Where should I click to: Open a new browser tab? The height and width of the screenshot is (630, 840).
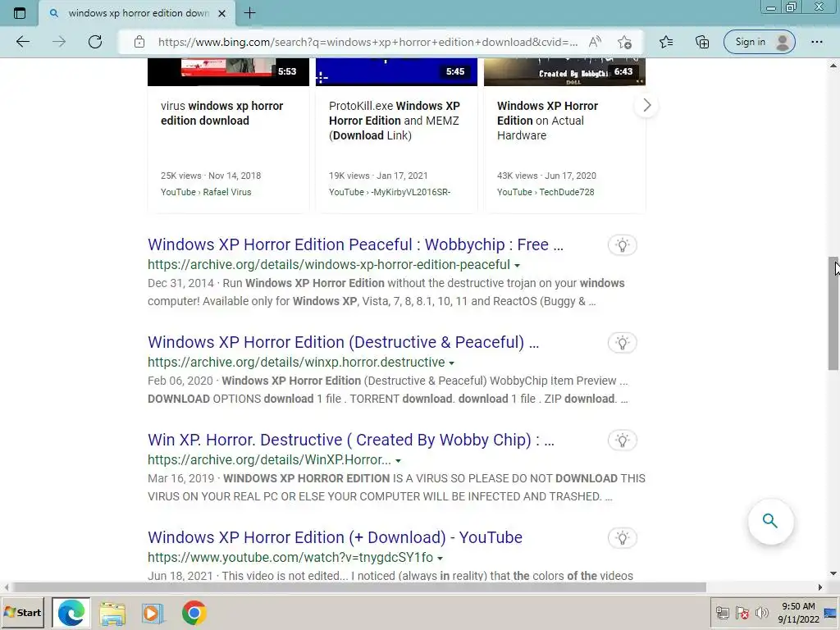click(x=249, y=13)
